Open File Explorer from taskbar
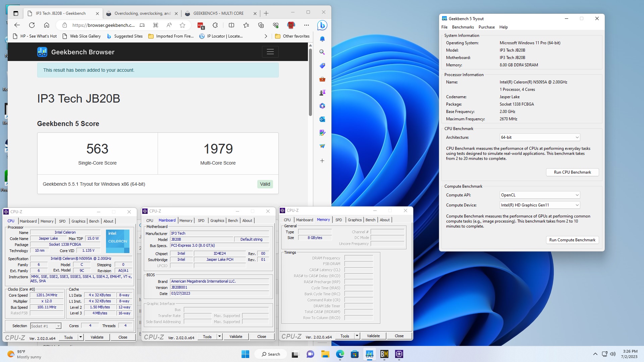The image size is (644, 362). click(x=325, y=354)
